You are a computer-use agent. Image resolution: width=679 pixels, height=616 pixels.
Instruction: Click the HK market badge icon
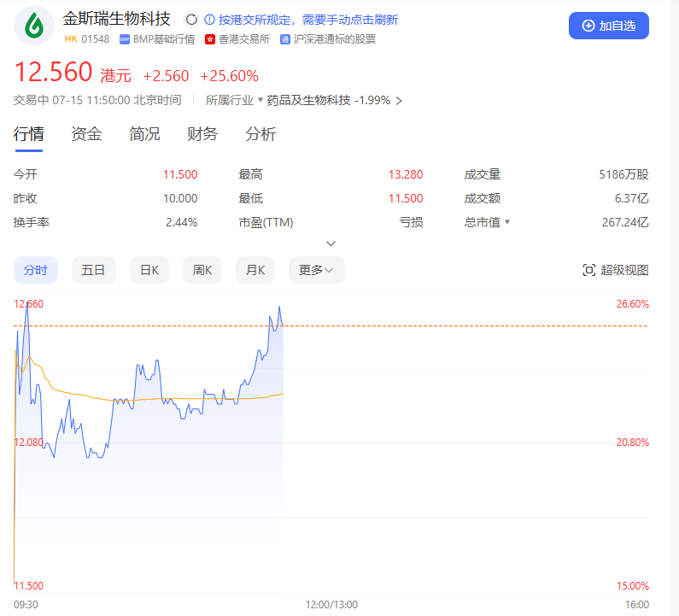(x=71, y=39)
